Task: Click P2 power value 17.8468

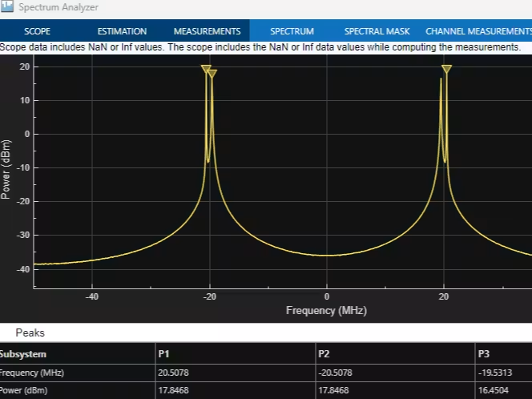Action: coord(333,390)
